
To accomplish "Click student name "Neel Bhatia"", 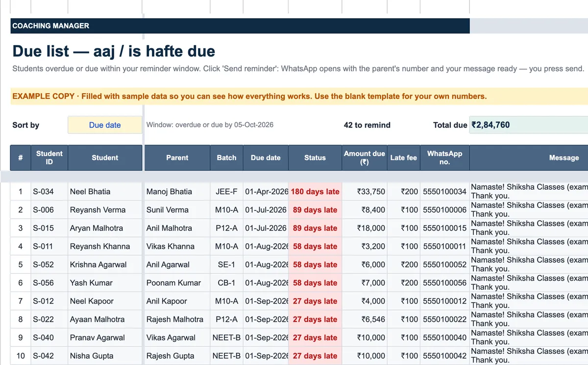I will 90,192.
